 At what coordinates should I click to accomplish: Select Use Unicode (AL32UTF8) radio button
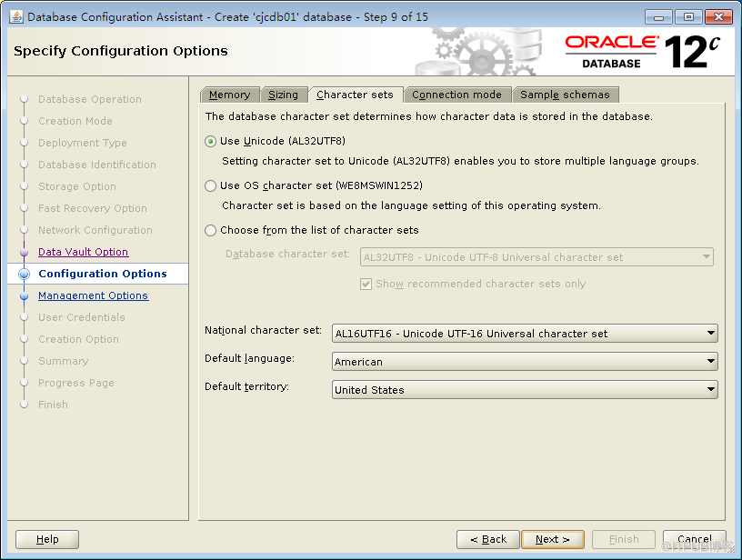coord(211,142)
